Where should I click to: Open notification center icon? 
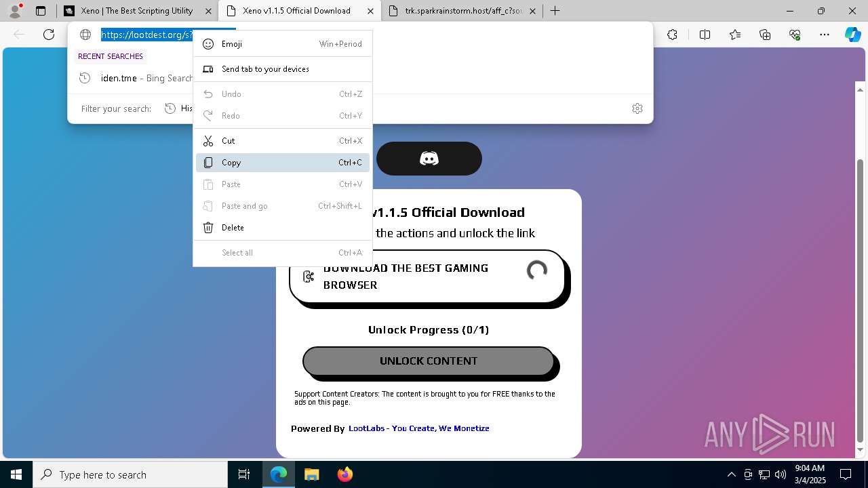coord(846,474)
